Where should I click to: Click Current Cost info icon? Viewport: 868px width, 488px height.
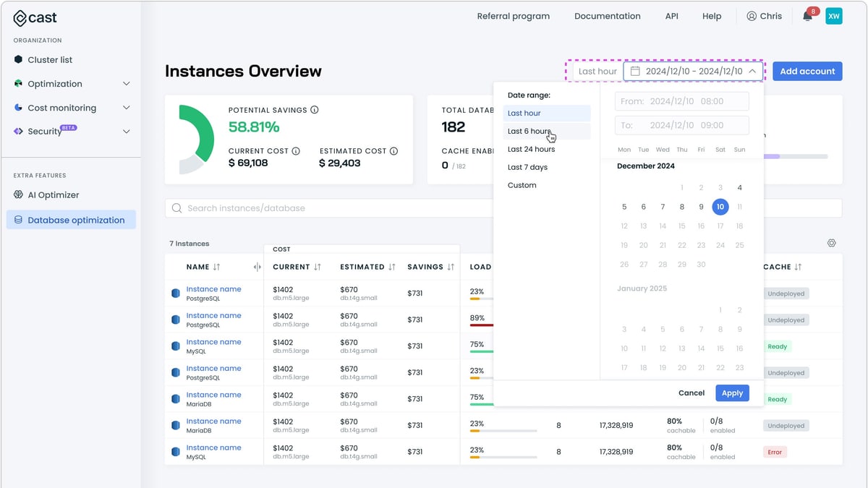pyautogui.click(x=296, y=151)
